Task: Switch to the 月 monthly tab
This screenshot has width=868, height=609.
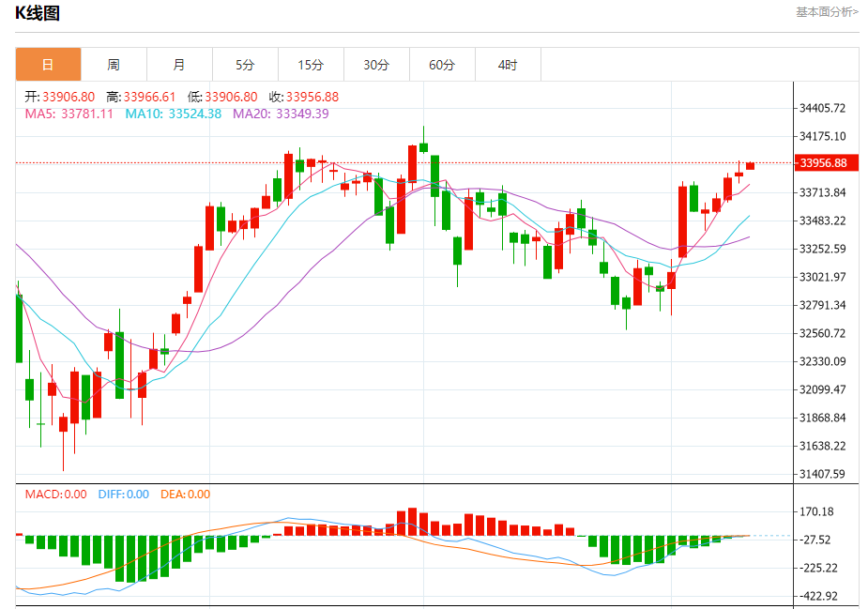Action: (179, 65)
